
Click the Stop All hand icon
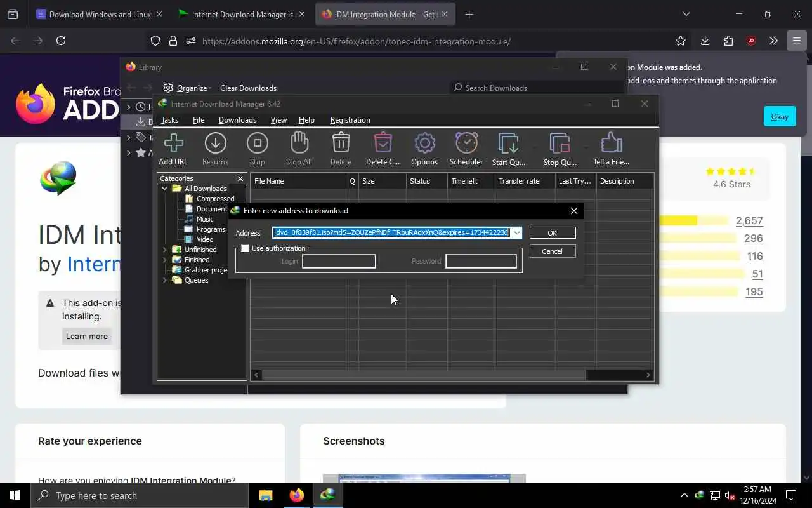pos(299,149)
